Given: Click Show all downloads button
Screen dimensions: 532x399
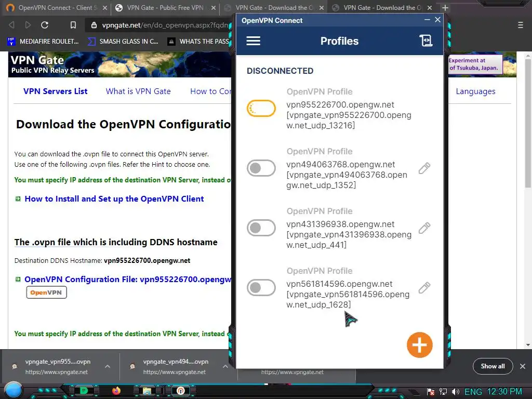Looking at the screenshot, I should [493, 366].
